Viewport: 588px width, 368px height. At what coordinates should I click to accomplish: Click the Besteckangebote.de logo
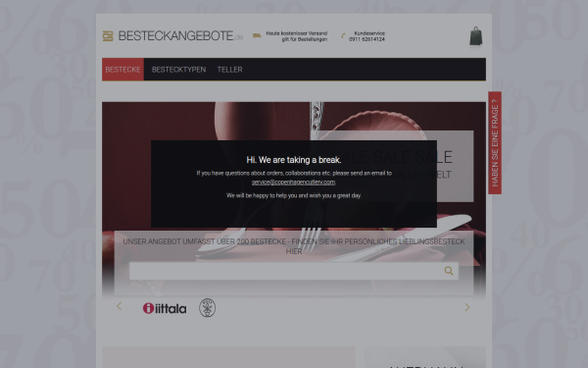tap(172, 36)
